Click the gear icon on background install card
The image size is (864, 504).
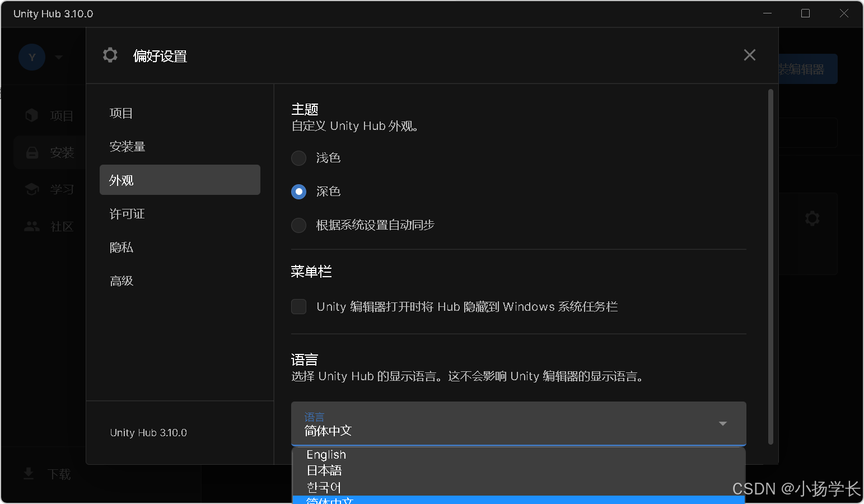(812, 218)
